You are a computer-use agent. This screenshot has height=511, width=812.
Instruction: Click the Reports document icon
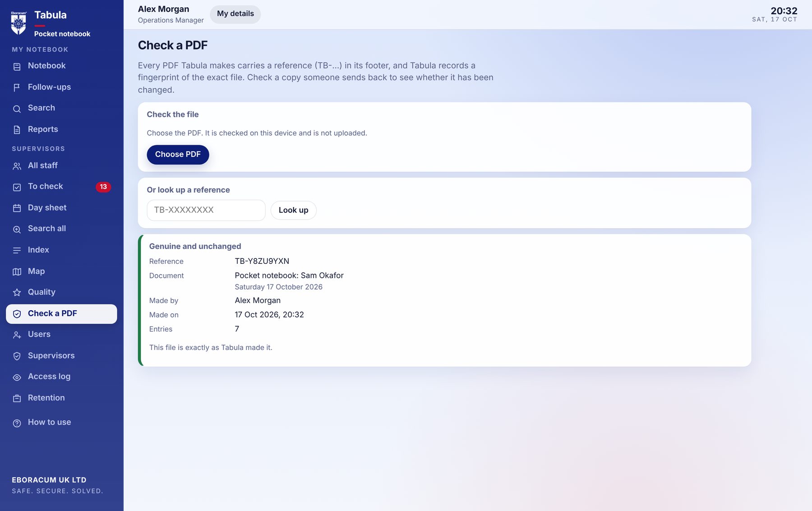[17, 130]
